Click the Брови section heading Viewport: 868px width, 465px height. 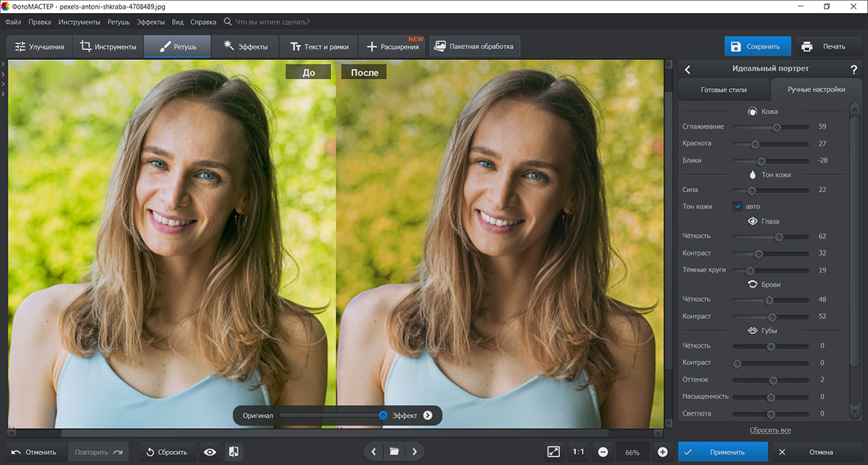tap(763, 284)
